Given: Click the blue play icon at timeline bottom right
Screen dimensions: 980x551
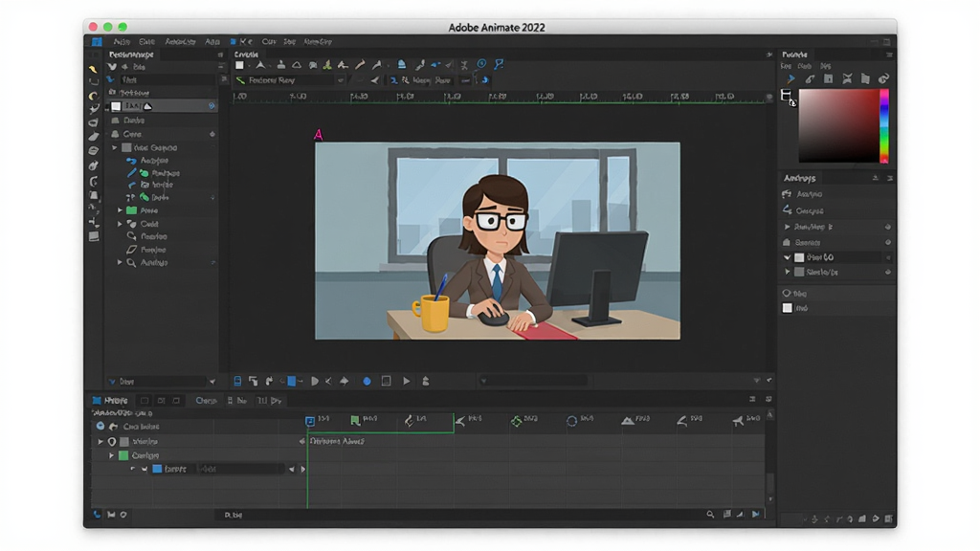Looking at the screenshot, I should [x=756, y=514].
